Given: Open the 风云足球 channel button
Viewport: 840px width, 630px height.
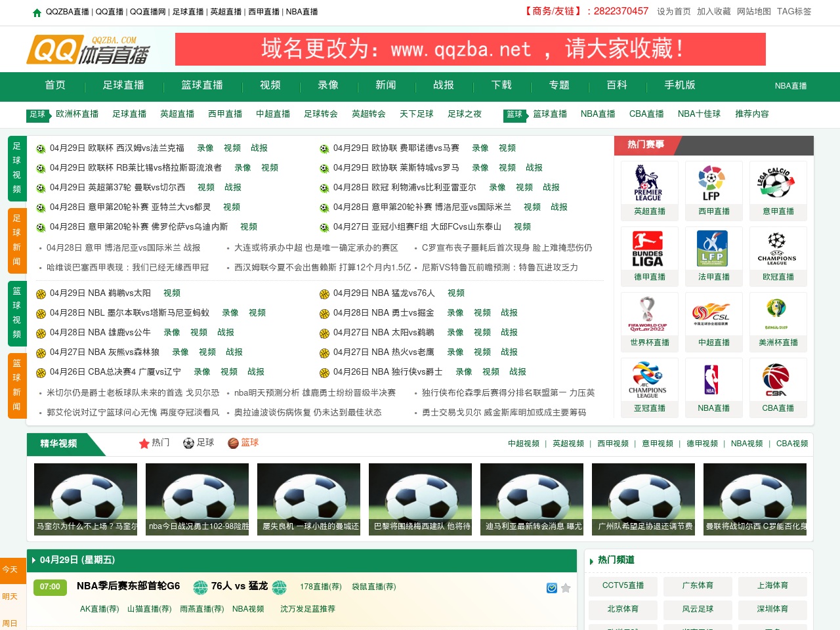Looking at the screenshot, I should pyautogui.click(x=698, y=609).
